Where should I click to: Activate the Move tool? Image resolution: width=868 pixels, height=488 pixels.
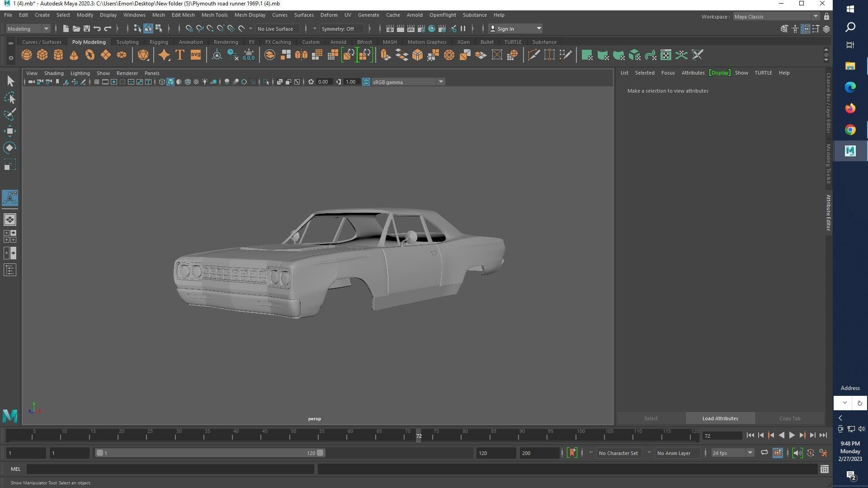10,131
